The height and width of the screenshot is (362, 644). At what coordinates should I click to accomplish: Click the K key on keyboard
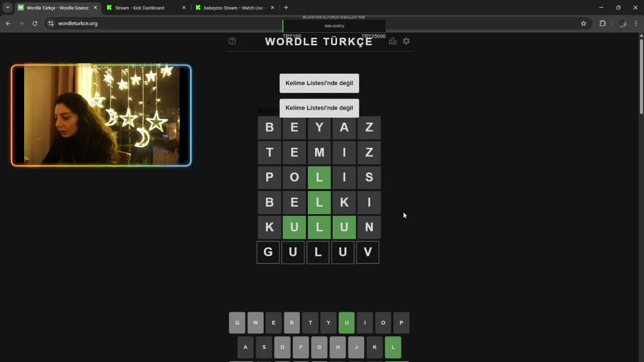point(374,347)
